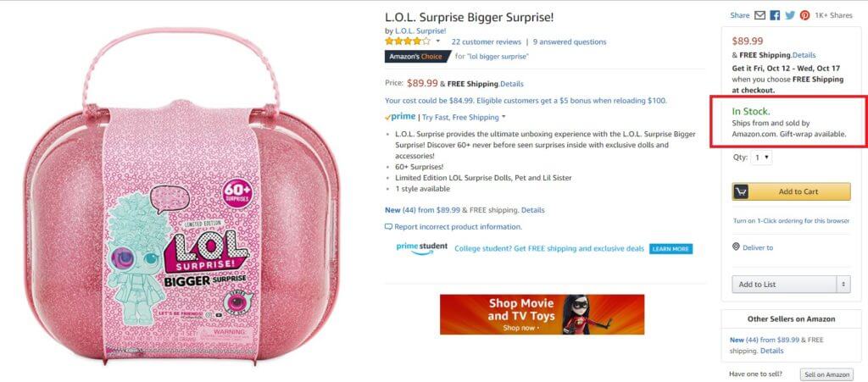This screenshot has height=382, width=868.
Task: Click the prime student LEARN MORE button
Action: (671, 249)
